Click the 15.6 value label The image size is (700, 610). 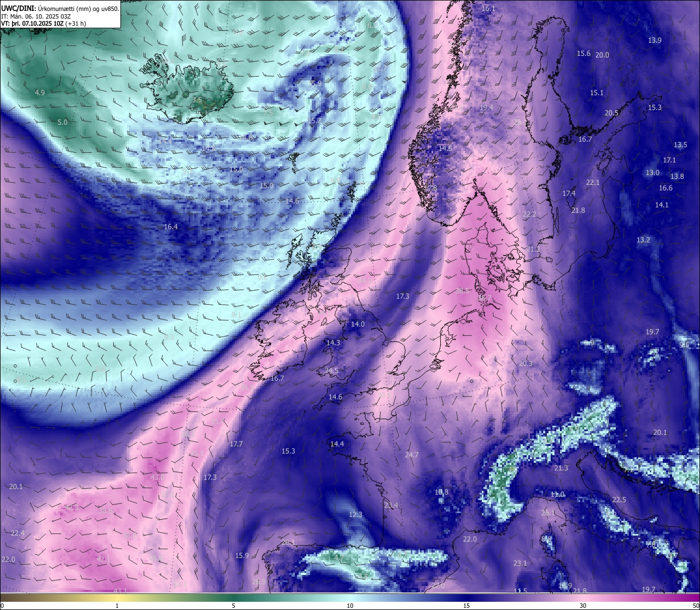tap(584, 53)
